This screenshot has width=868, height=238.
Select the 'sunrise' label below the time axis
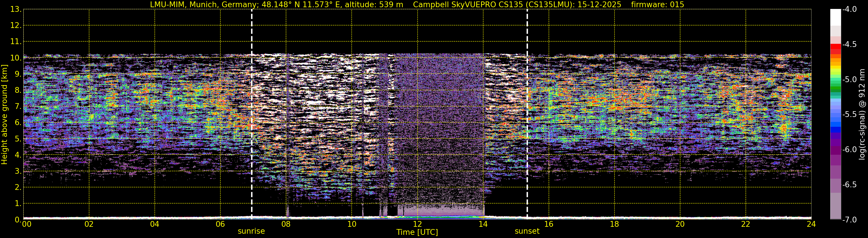point(251,231)
